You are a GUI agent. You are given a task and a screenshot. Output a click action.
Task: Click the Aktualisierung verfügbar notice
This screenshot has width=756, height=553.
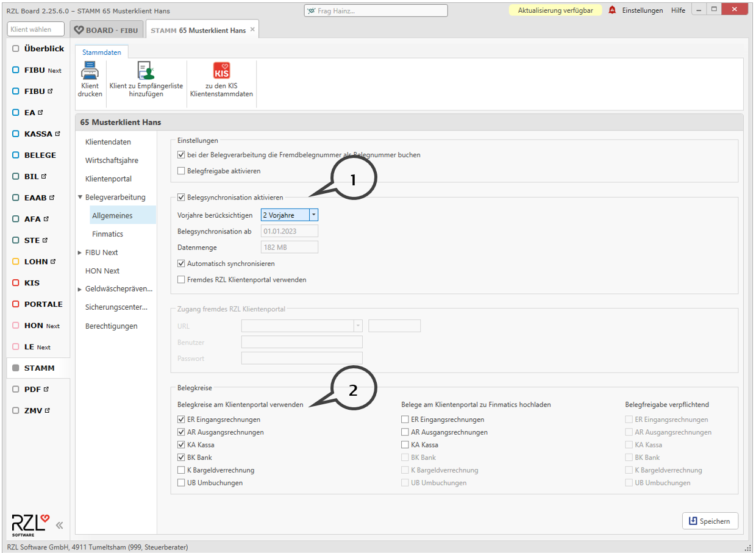click(x=555, y=10)
